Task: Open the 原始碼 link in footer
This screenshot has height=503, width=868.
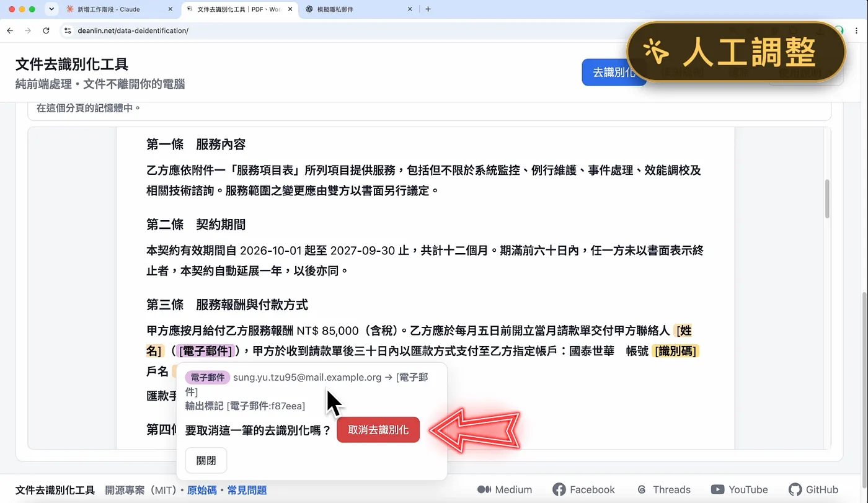Action: [202, 490]
